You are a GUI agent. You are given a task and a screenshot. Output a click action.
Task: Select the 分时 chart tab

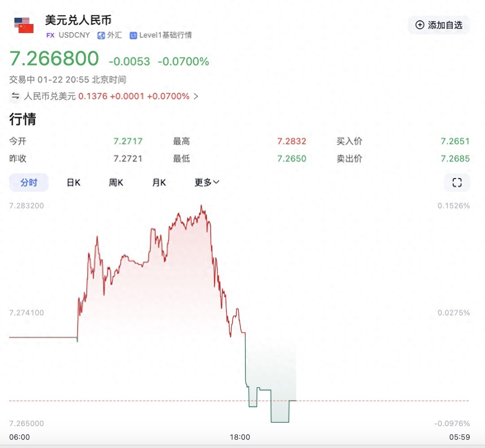point(29,183)
